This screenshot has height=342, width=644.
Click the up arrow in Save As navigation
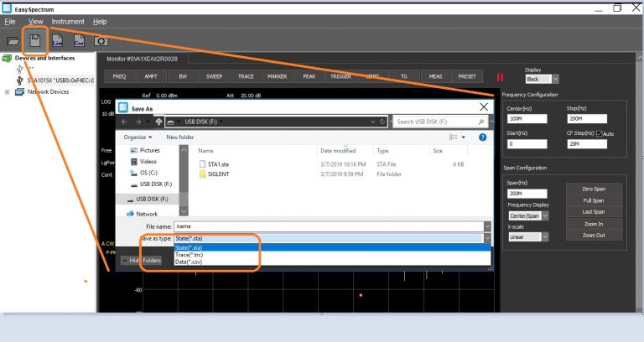coord(159,122)
